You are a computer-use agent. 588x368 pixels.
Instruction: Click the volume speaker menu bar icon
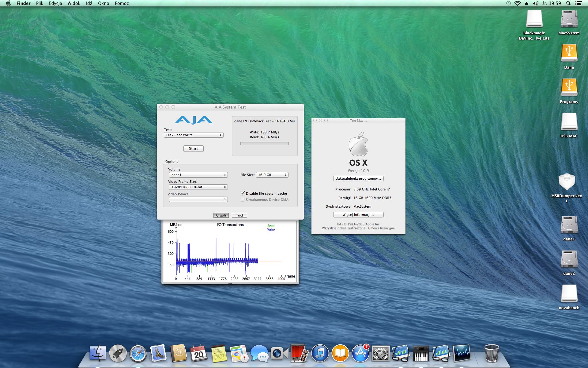(x=536, y=3)
